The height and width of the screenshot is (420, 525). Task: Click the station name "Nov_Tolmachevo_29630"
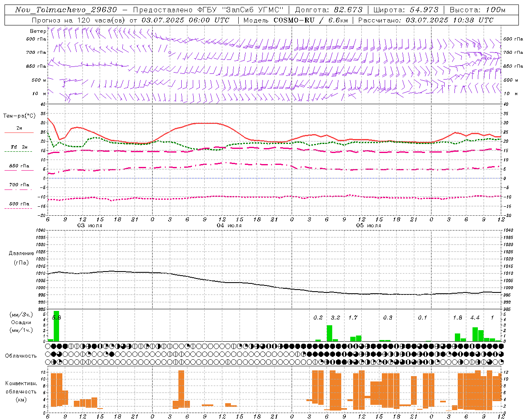(x=66, y=10)
